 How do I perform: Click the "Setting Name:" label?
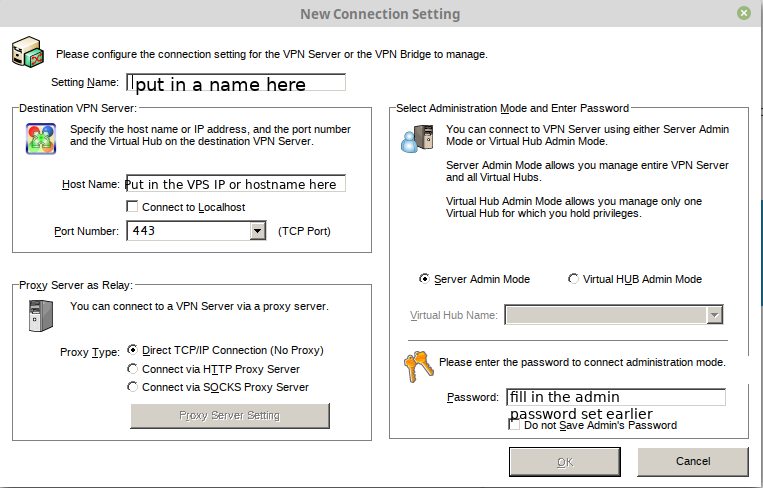pos(85,82)
